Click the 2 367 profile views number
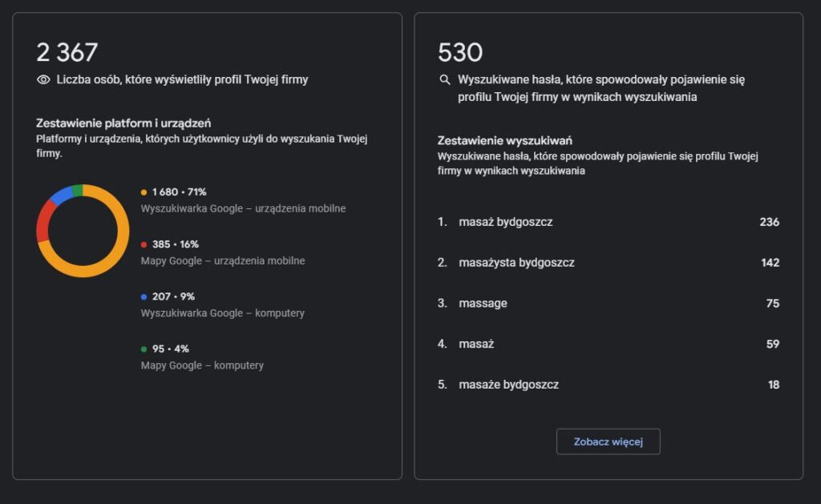Screen dimensions: 821x504 pyautogui.click(x=67, y=51)
